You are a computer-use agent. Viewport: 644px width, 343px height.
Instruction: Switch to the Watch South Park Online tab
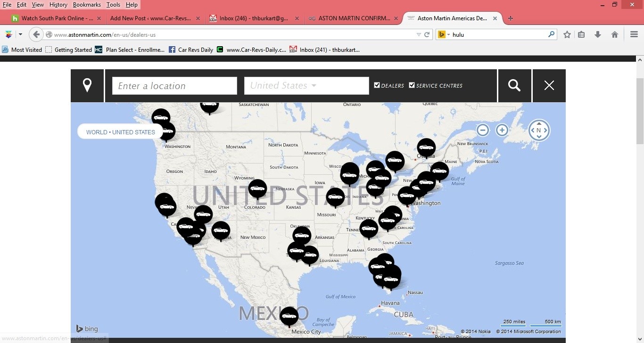tap(57, 18)
